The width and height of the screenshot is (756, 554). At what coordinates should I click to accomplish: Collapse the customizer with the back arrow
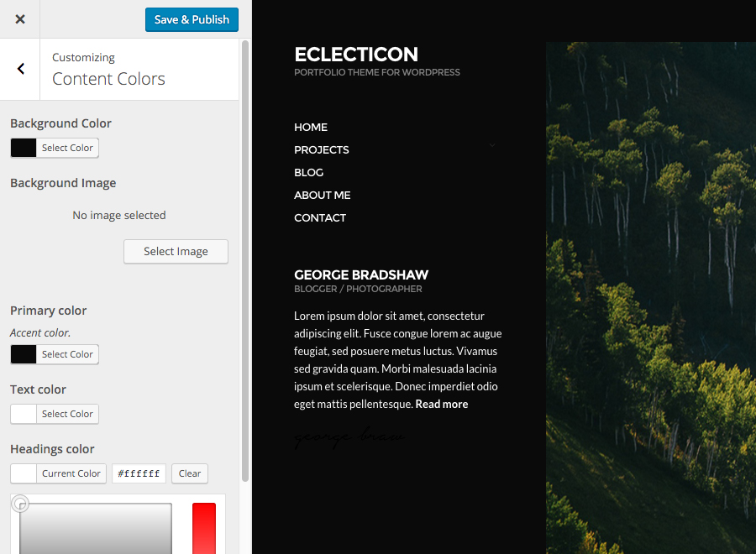click(19, 68)
